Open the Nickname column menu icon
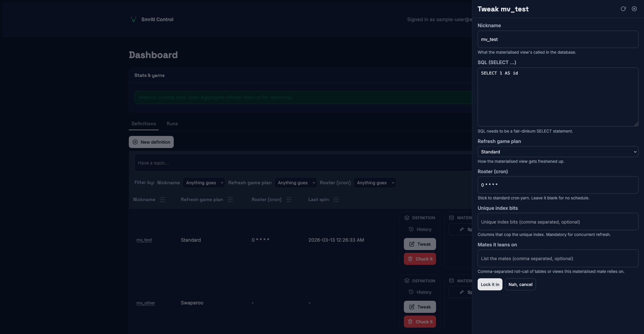644x334 pixels. click(162, 200)
